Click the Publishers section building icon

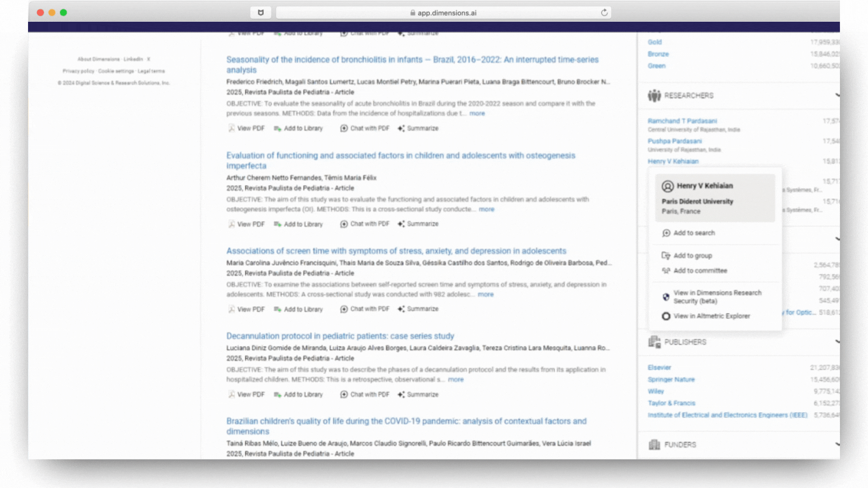point(654,342)
